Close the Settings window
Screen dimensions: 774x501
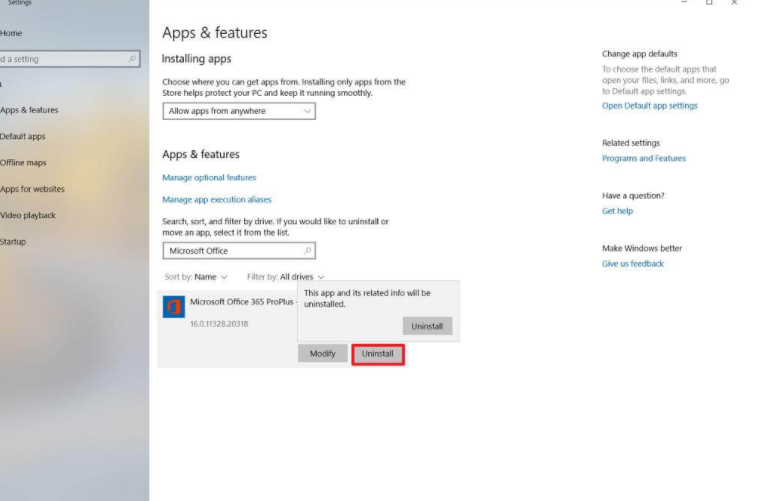pos(734,2)
